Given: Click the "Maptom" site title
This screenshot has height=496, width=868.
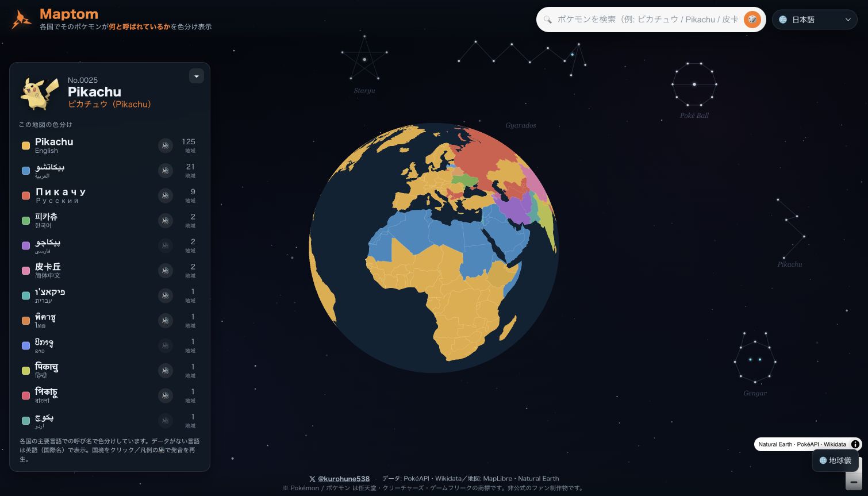Looking at the screenshot, I should click(x=69, y=14).
